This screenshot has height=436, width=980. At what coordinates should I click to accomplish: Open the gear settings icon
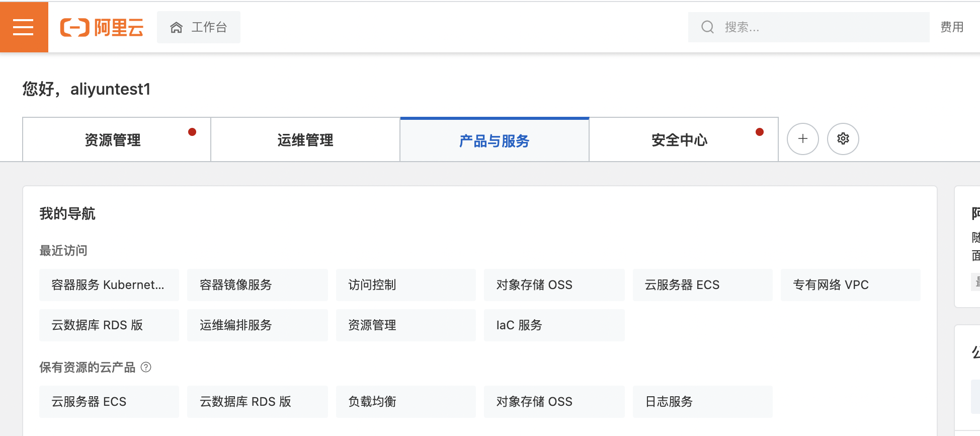[843, 139]
